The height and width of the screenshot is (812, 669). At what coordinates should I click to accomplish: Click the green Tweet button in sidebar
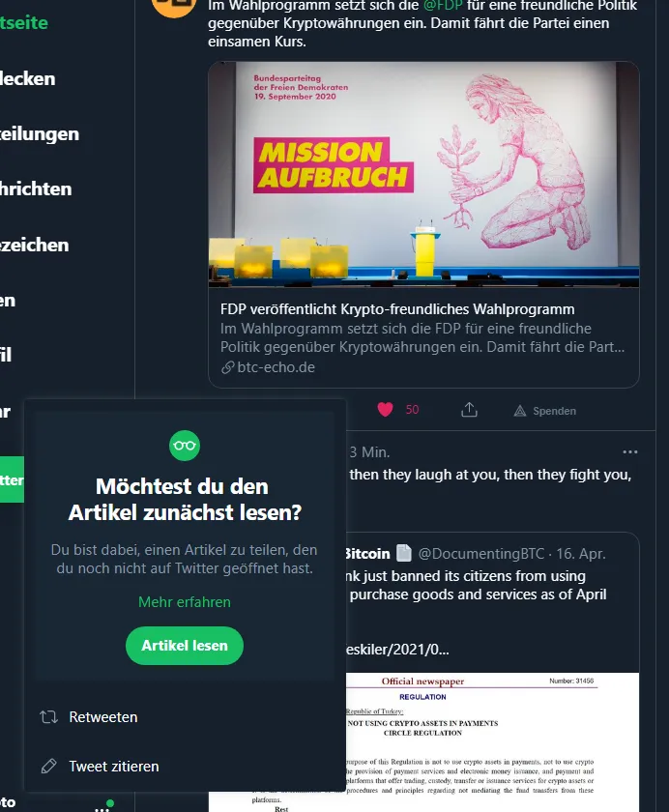12,479
